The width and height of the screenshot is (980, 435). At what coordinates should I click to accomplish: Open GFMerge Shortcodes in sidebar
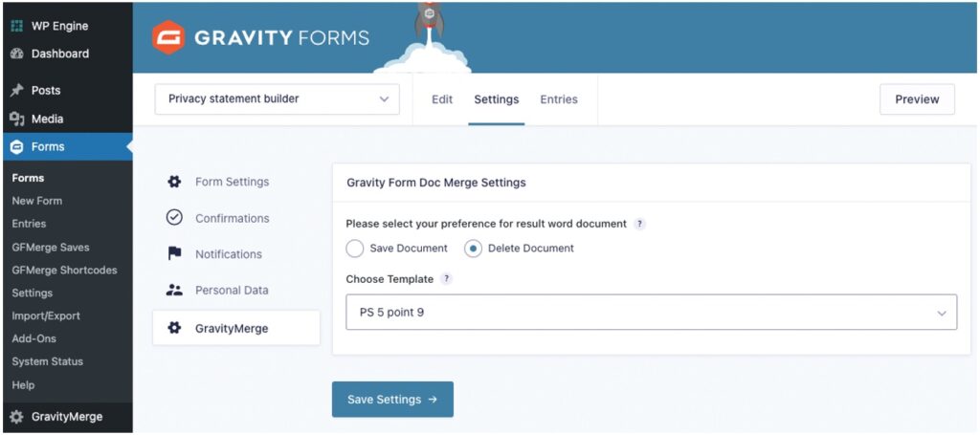coord(64,270)
